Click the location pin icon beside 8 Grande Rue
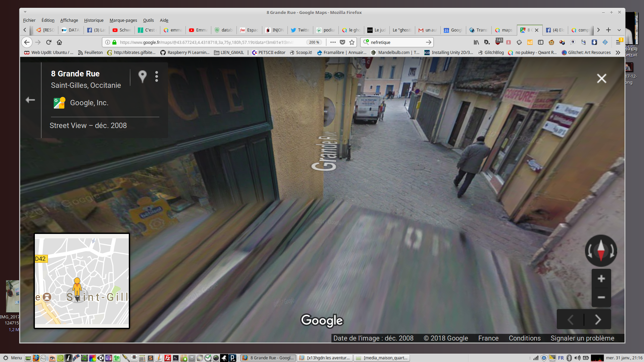 tap(142, 76)
